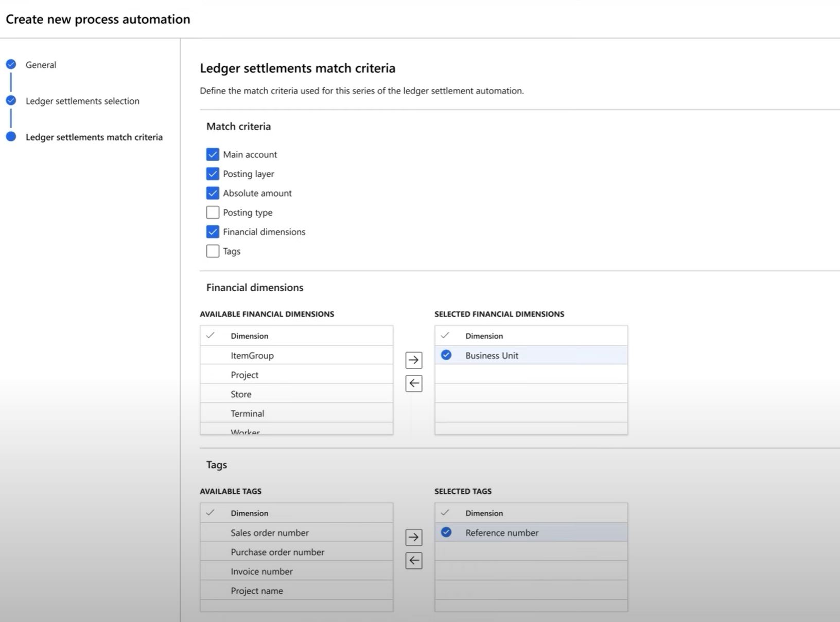This screenshot has height=622, width=840.
Task: Disable the Posting layer criterion
Action: (213, 173)
